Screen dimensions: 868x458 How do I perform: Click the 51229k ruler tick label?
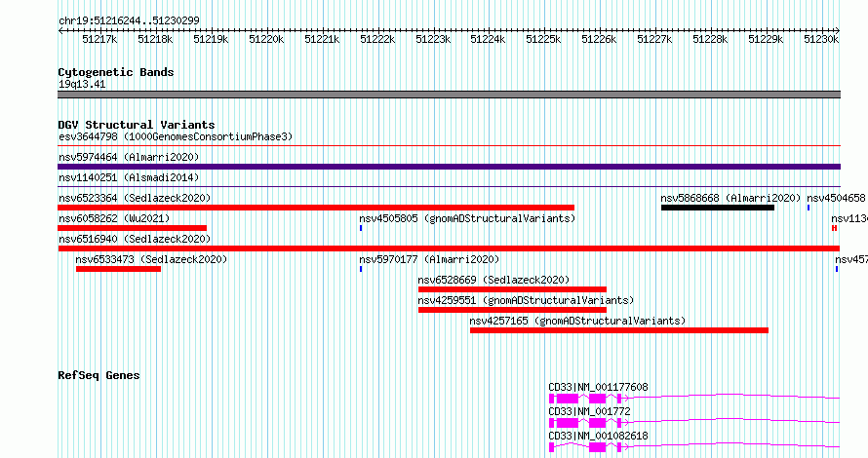(766, 39)
